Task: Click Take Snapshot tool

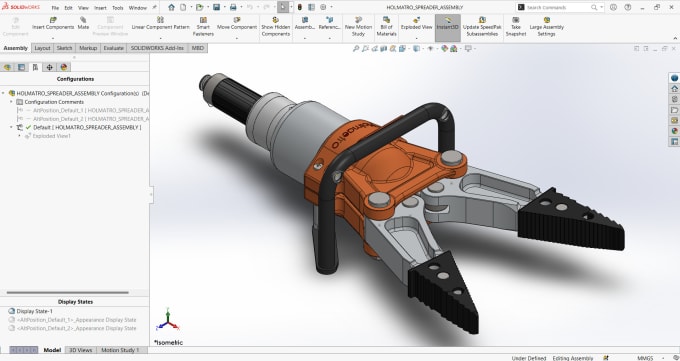Action: pyautogui.click(x=516, y=26)
